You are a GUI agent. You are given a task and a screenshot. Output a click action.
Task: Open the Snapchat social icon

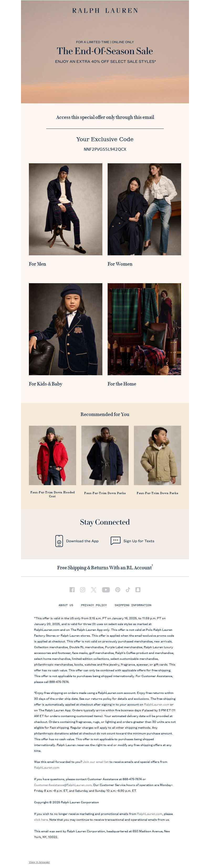138,589
